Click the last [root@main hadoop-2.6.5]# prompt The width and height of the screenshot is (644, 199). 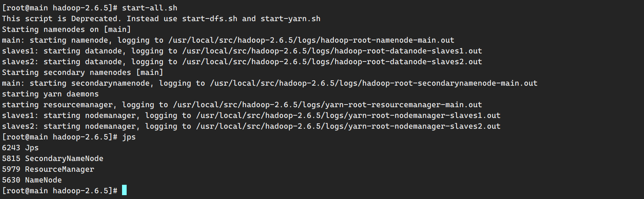pyautogui.click(x=60, y=191)
